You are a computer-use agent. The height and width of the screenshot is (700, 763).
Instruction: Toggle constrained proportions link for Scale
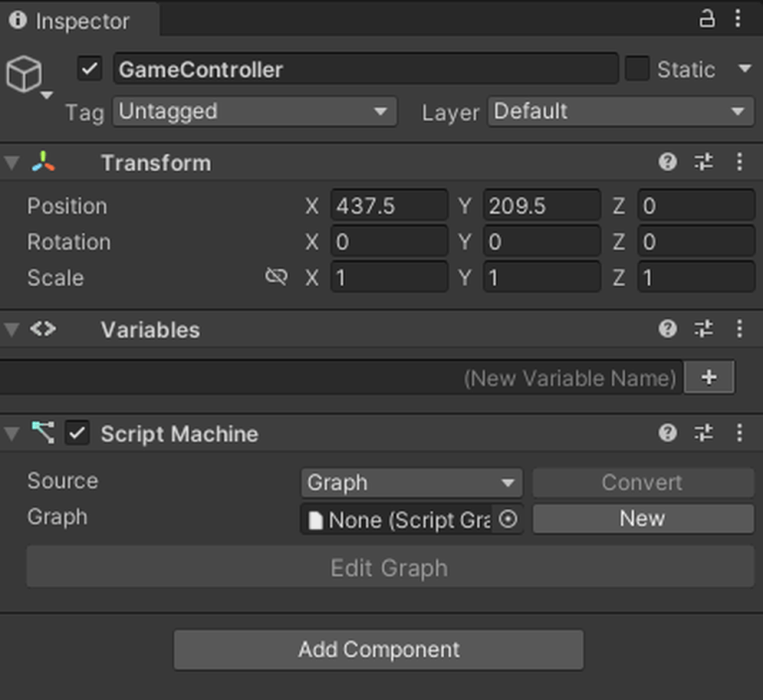pos(276,277)
